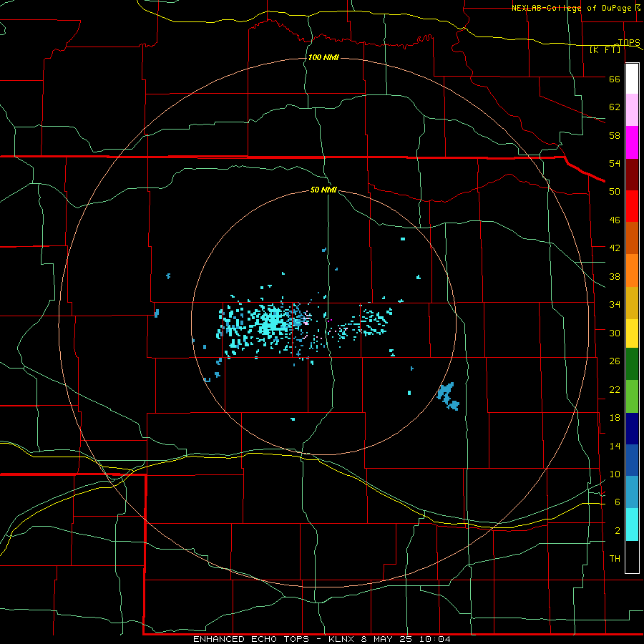Select the dark green legend segment
The height and width of the screenshot is (644, 644).
click(x=632, y=364)
